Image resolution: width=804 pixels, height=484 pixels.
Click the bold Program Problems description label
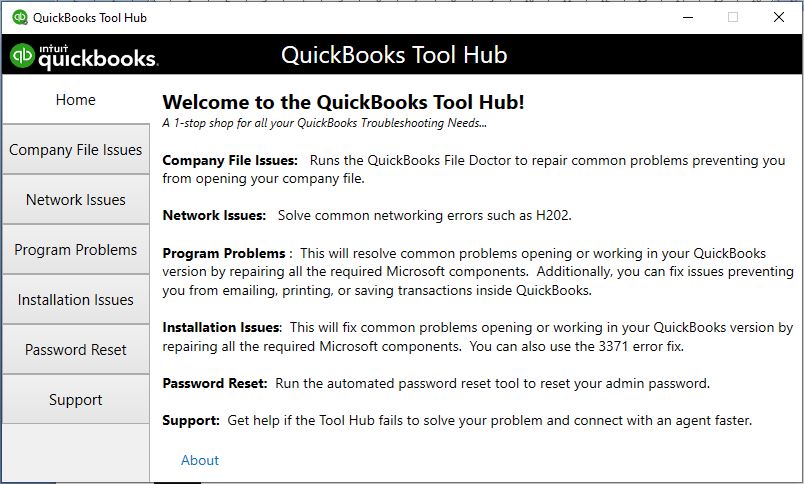[x=225, y=253]
